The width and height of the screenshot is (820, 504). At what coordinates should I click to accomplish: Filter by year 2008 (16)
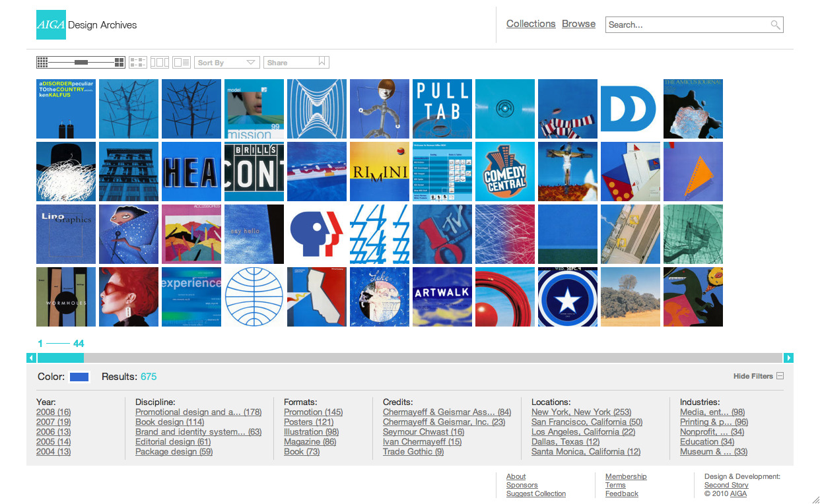coord(53,412)
